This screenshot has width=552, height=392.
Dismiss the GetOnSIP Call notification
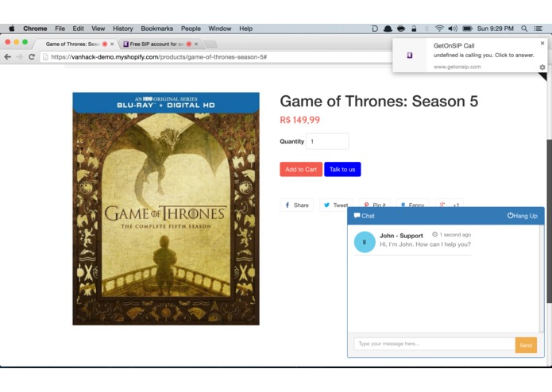pyautogui.click(x=542, y=43)
